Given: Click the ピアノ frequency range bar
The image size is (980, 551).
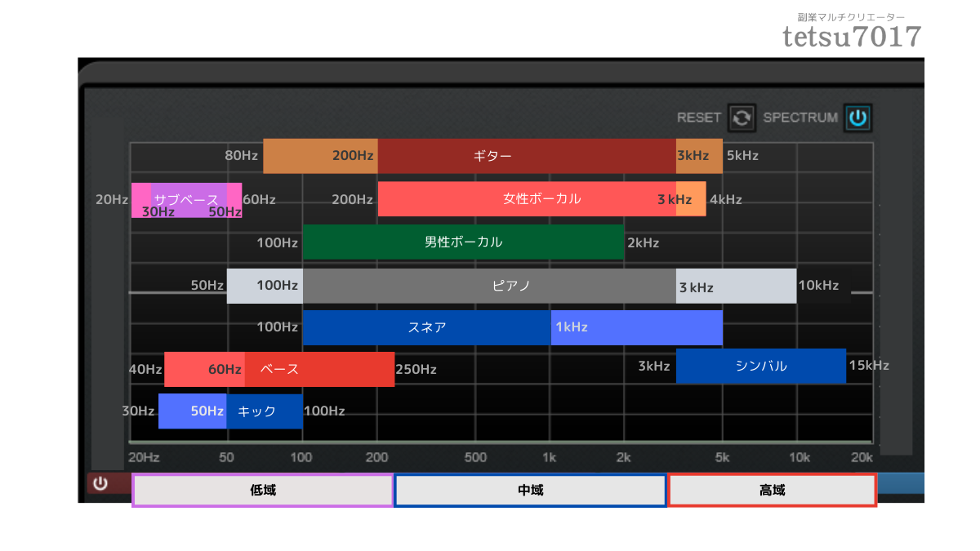Looking at the screenshot, I should 511,286.
